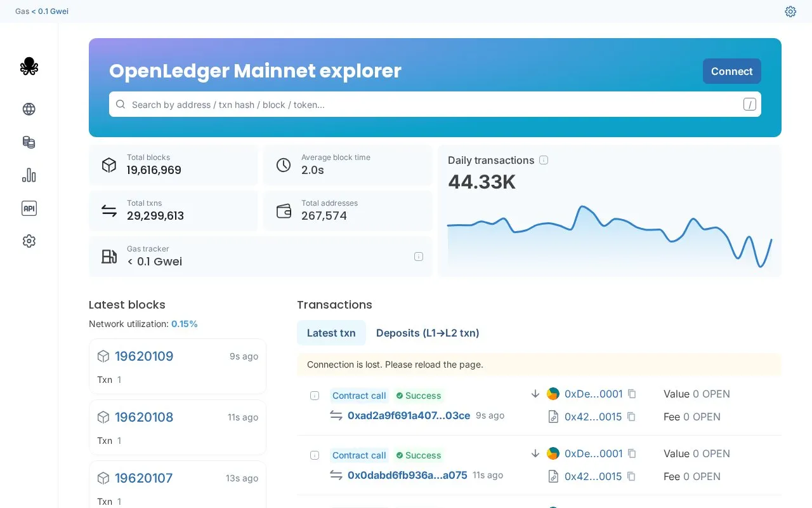Open the Tokens coin-stack icon in sidebar

click(x=29, y=142)
